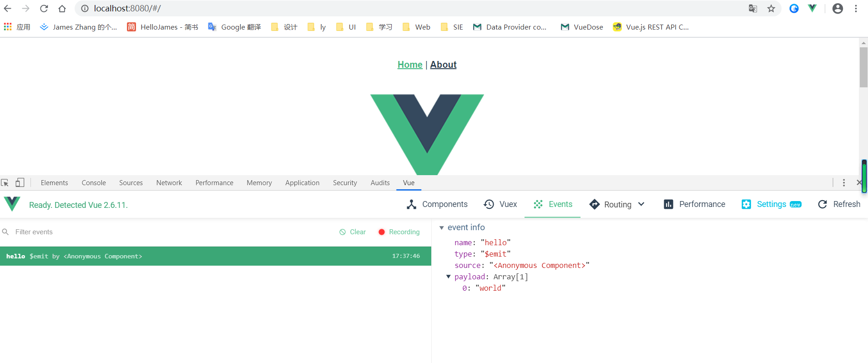Collapse the payload Array[1] entry

pyautogui.click(x=449, y=277)
